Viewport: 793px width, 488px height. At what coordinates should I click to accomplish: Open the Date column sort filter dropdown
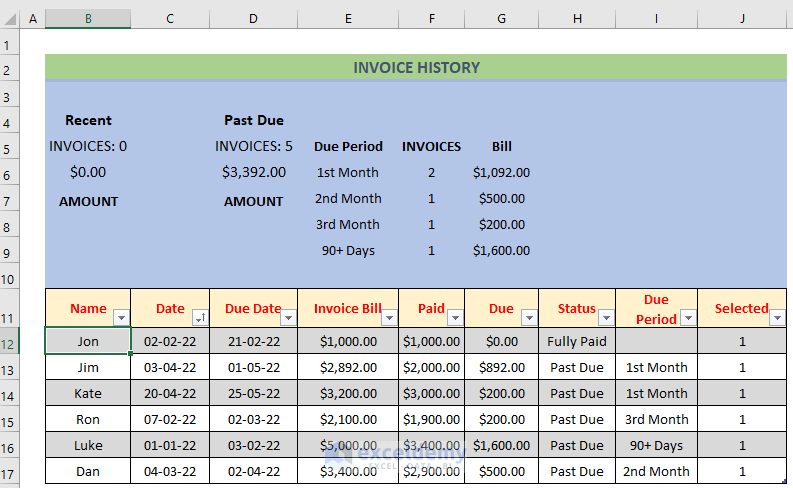coord(200,318)
